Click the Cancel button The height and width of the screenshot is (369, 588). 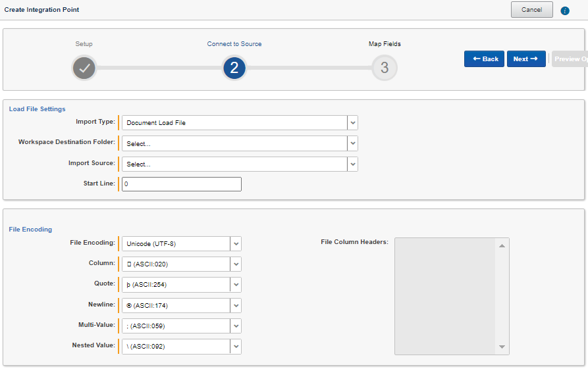pos(532,10)
